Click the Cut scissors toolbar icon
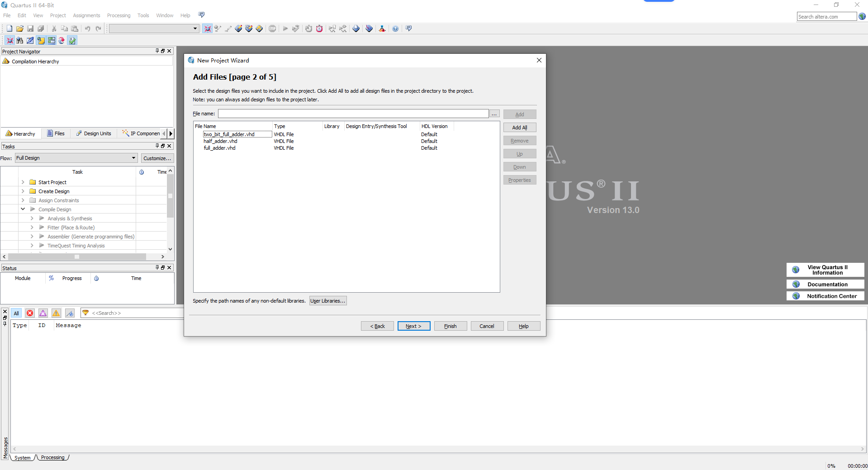The width and height of the screenshot is (868, 470). 54,28
